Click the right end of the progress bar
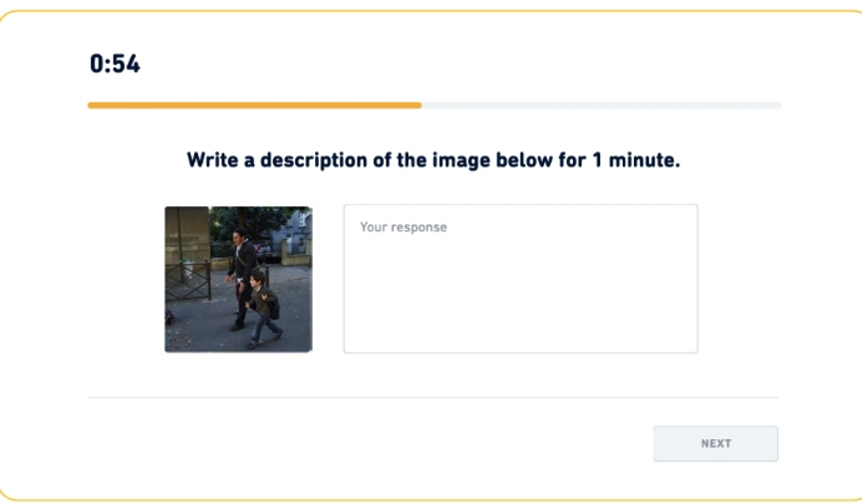The image size is (863, 504). tap(776, 105)
